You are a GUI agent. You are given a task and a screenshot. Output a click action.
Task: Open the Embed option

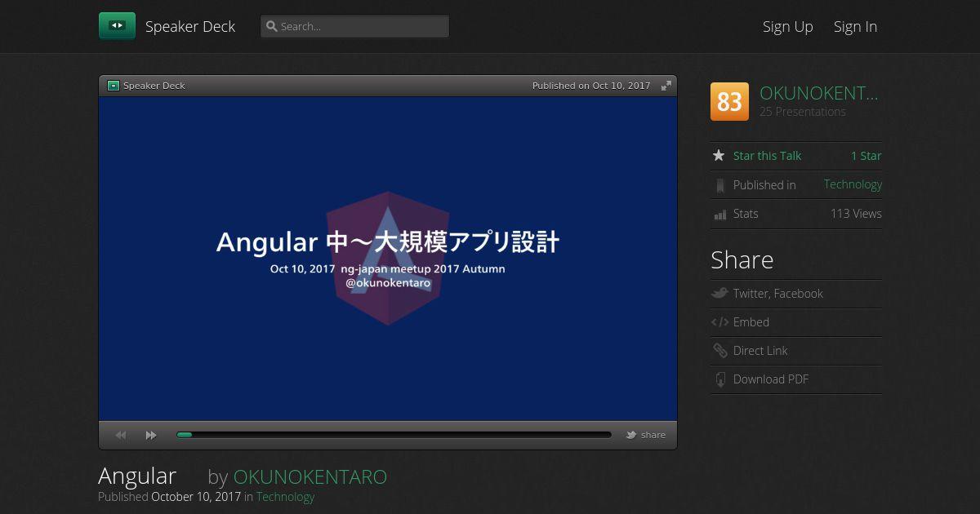pos(751,322)
